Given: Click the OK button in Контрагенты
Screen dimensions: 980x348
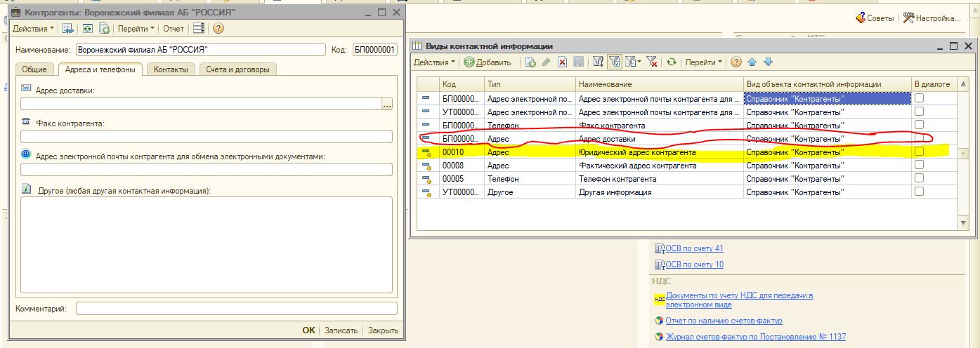Looking at the screenshot, I should pos(308,330).
